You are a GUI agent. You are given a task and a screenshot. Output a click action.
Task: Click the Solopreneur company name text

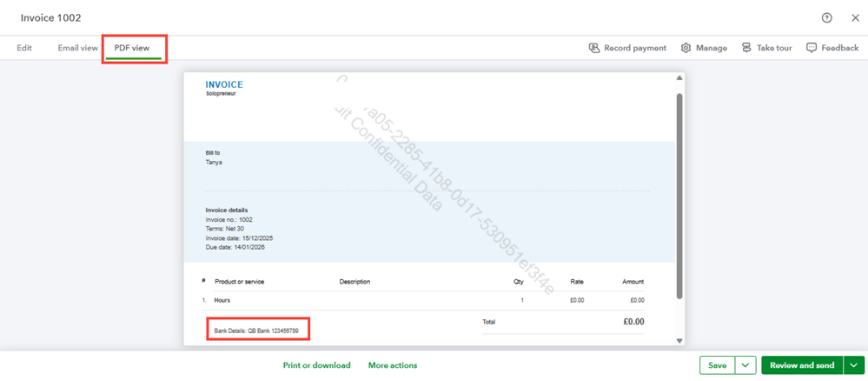point(221,94)
